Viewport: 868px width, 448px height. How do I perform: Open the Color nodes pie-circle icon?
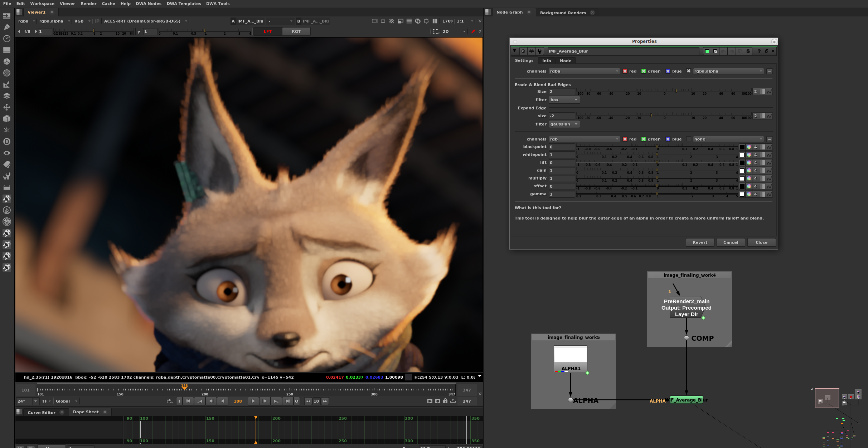point(6,61)
